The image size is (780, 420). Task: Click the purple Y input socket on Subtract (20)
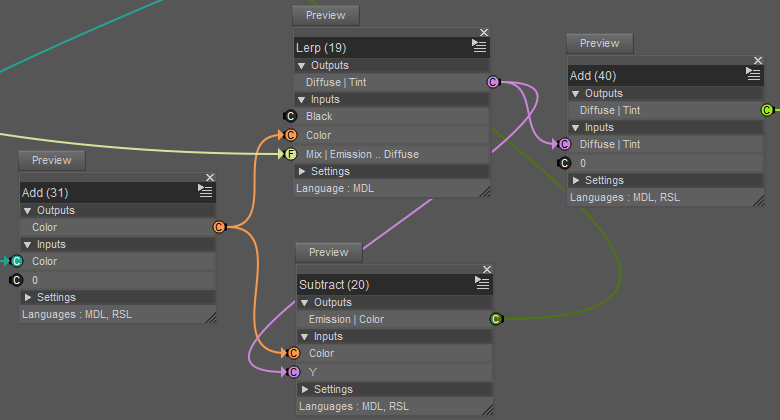[x=293, y=372]
